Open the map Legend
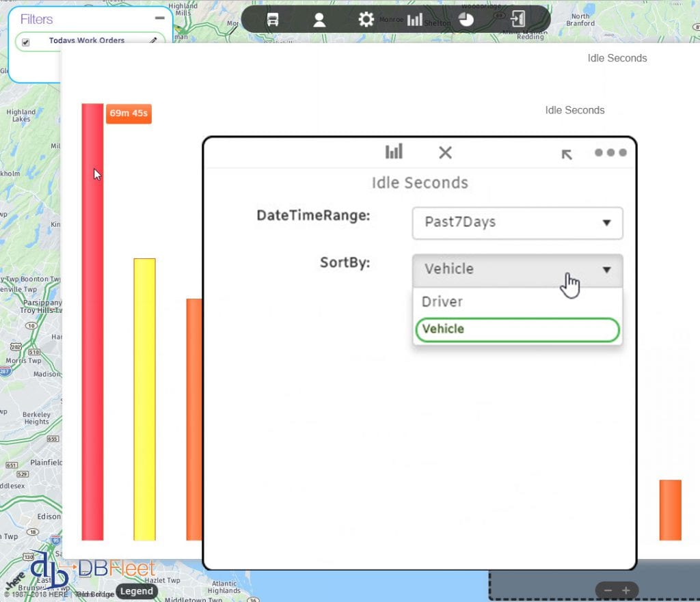Screen dimensions: 700x602 [137, 591]
